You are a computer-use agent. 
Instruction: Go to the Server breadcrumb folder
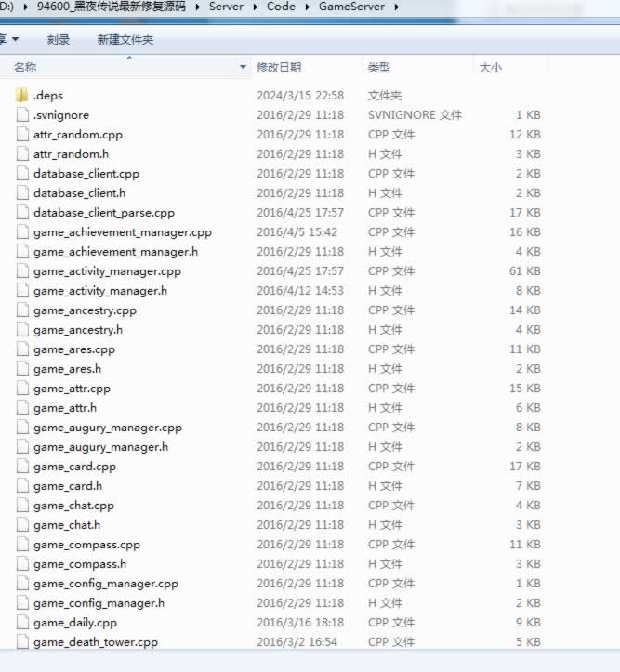click(226, 7)
